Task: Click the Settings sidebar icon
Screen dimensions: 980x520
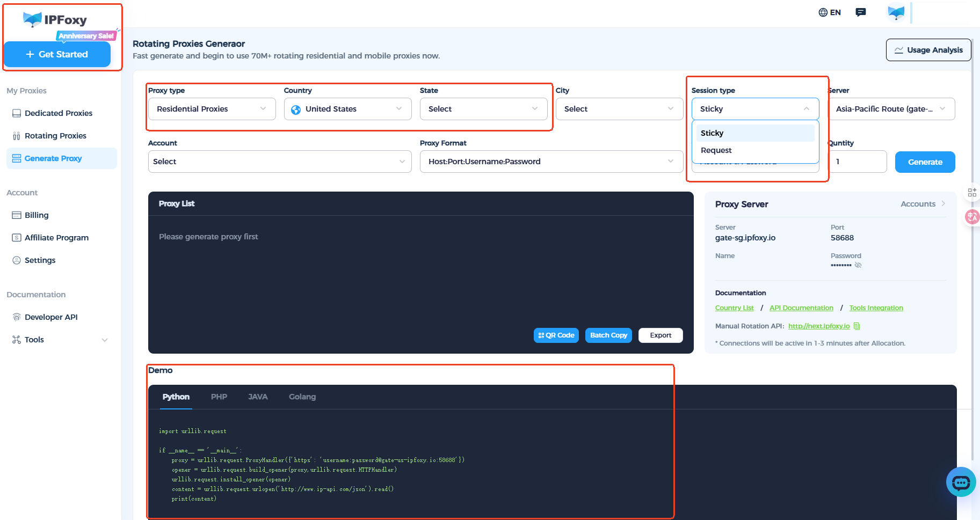Action: [17, 260]
